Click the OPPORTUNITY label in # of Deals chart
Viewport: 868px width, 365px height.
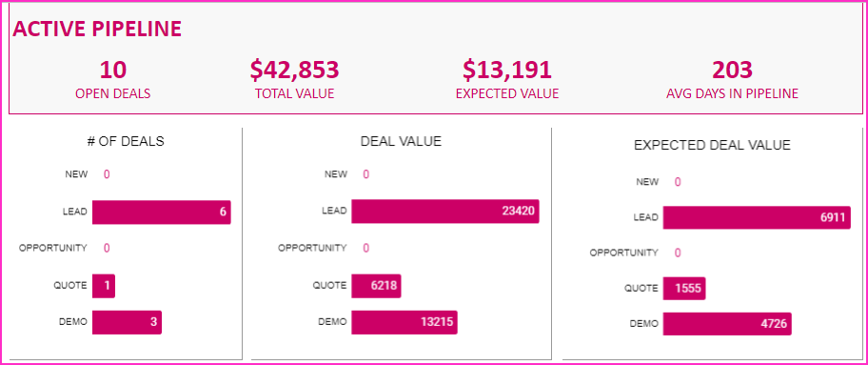point(53,248)
